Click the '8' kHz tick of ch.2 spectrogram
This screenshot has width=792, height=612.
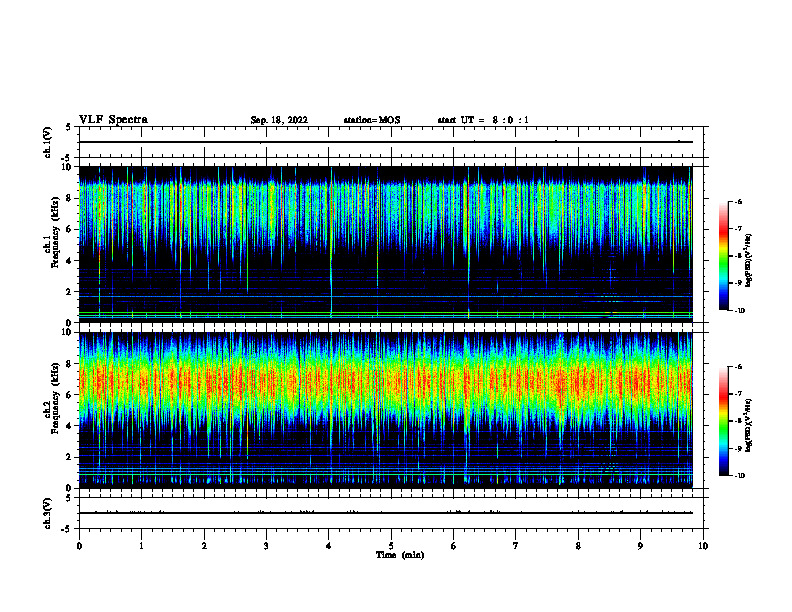pos(70,364)
